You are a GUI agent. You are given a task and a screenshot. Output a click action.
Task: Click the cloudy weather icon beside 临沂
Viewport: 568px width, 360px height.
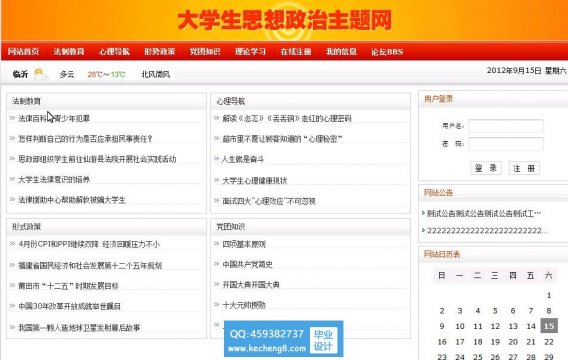[x=41, y=74]
